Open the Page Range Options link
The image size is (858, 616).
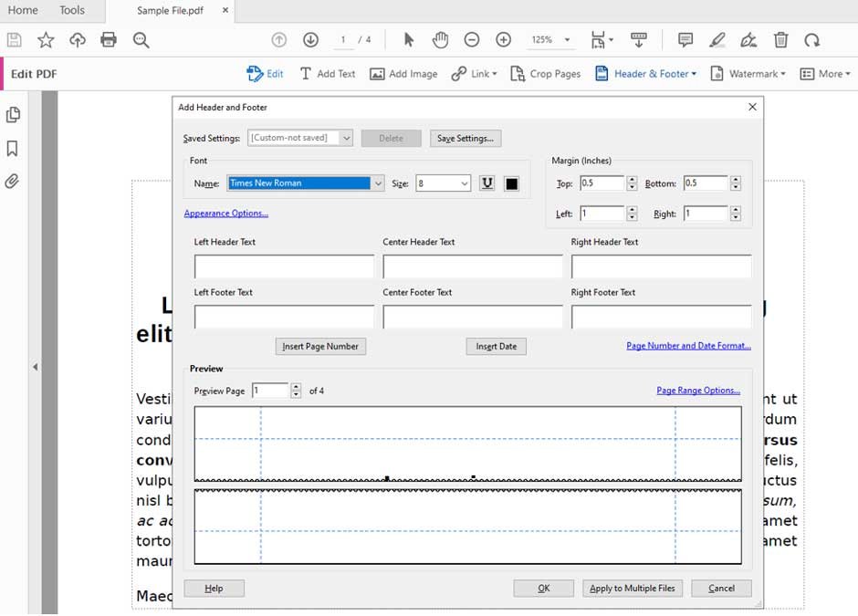pos(698,390)
